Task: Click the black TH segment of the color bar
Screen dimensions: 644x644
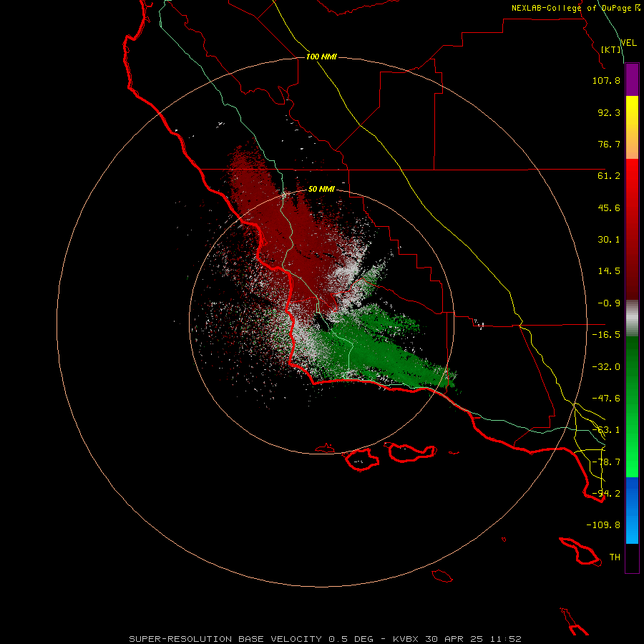Action: [x=632, y=558]
